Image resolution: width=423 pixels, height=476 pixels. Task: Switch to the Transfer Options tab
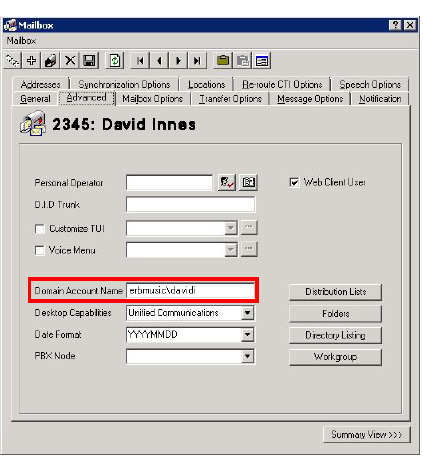pos(230,99)
